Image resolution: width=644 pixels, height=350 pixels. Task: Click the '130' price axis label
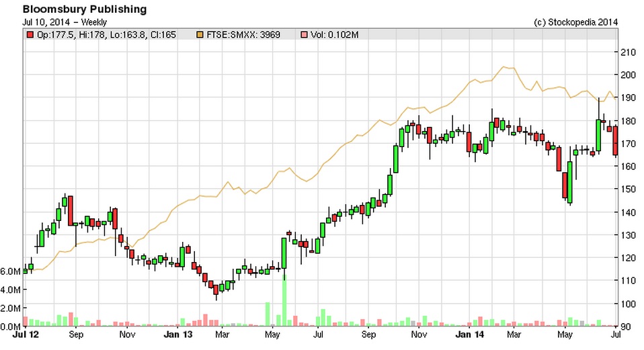(629, 235)
